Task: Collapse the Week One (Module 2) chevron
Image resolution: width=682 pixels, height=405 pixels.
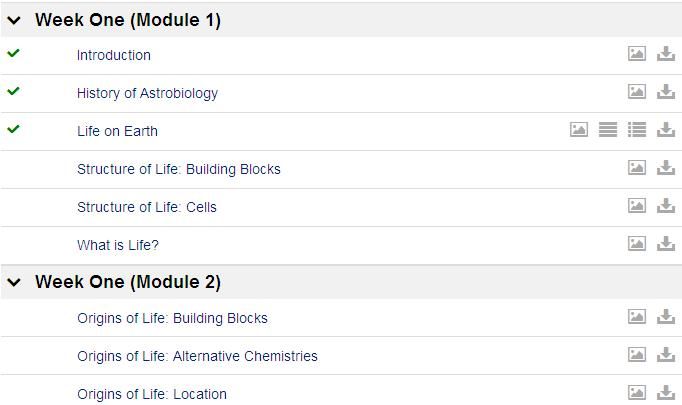Action: (x=14, y=282)
